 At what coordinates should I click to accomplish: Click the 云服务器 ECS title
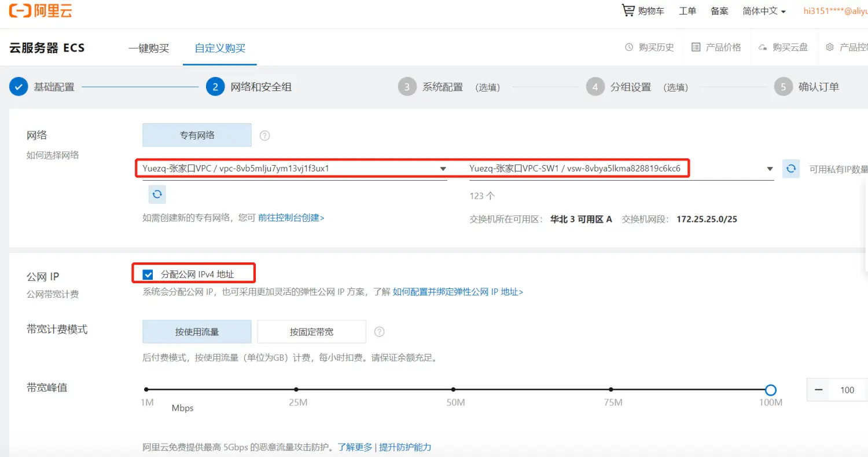point(47,48)
